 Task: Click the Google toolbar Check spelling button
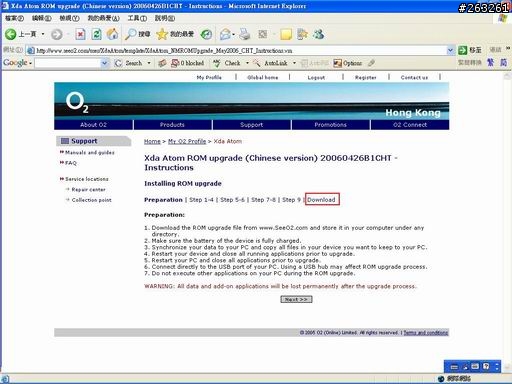[x=227, y=63]
